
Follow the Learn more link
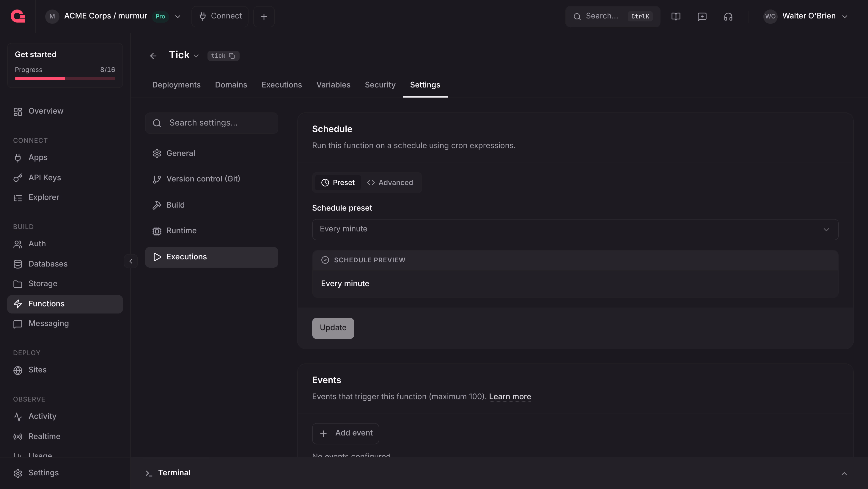coord(510,396)
